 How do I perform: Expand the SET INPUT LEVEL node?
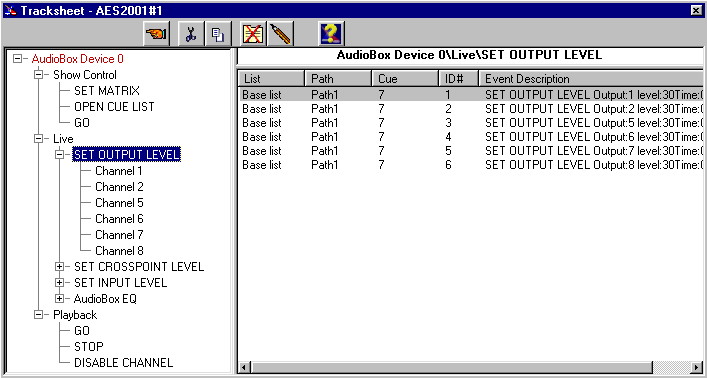[x=59, y=283]
